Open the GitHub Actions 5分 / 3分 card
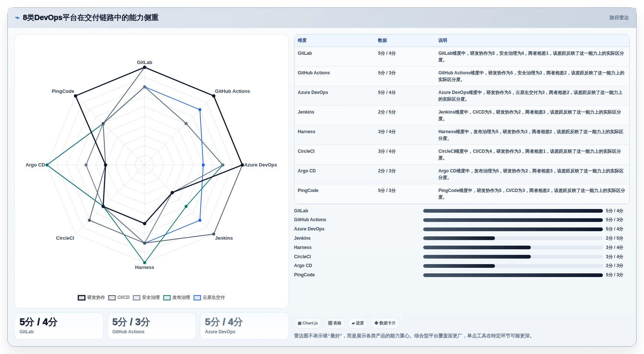The image size is (644, 354). tap(152, 326)
